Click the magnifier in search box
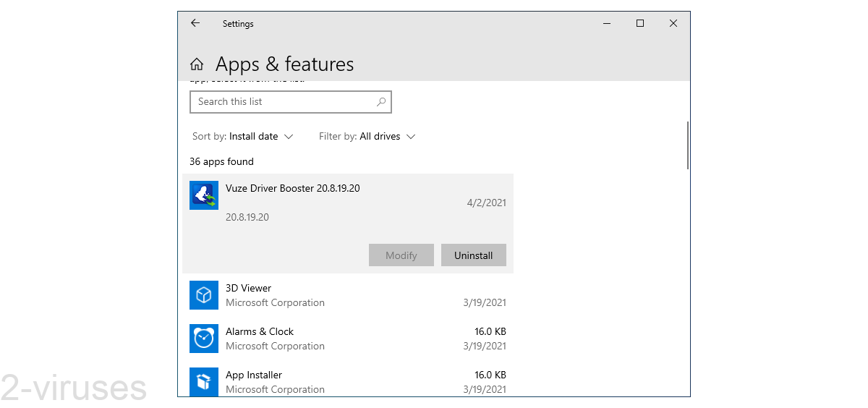Screen dimensions: 868x408 (381, 102)
